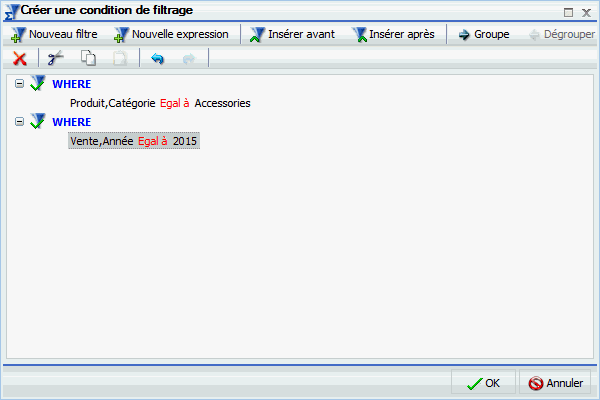Cancel with the Annuler button
The image size is (600, 400).
(x=555, y=383)
